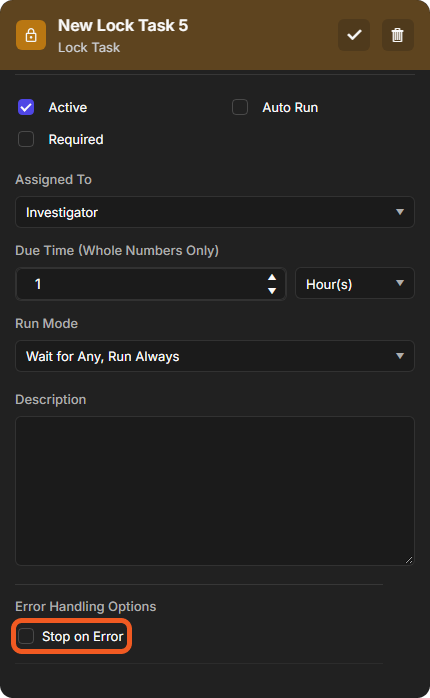Click the Due Time number field
The width and height of the screenshot is (430, 698).
(151, 284)
